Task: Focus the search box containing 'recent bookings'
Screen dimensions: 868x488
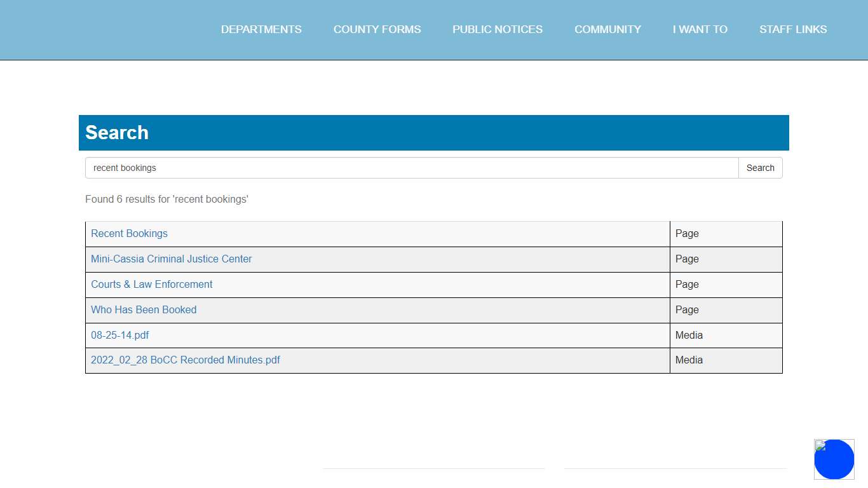Action: pos(411,168)
